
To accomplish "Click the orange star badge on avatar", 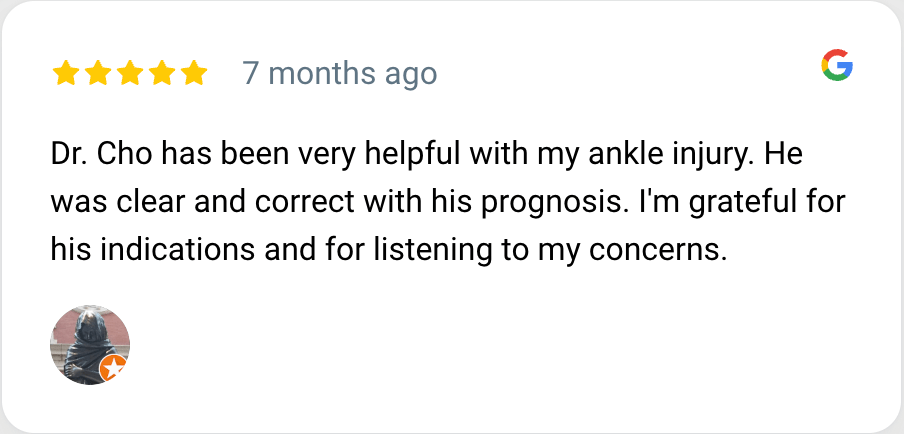I will 114,369.
